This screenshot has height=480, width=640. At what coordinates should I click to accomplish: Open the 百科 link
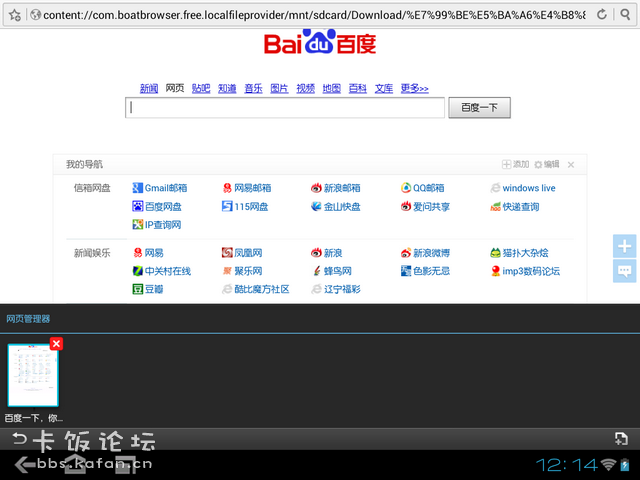click(x=358, y=88)
